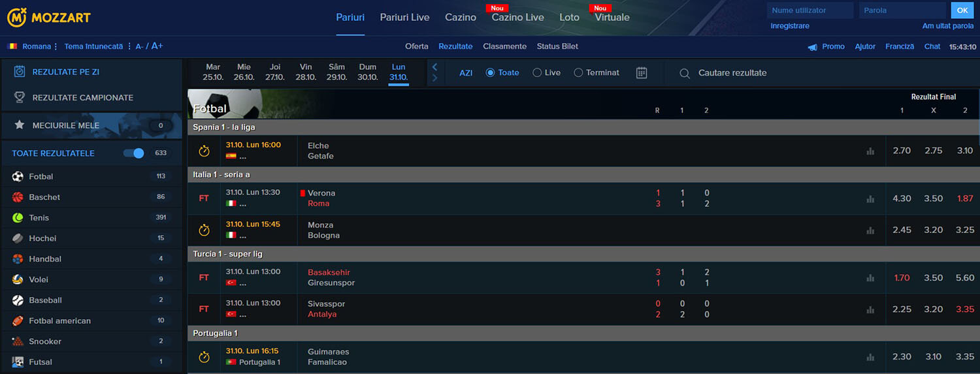Click the AZI today button
Image resolution: width=980 pixels, height=374 pixels.
pos(466,73)
